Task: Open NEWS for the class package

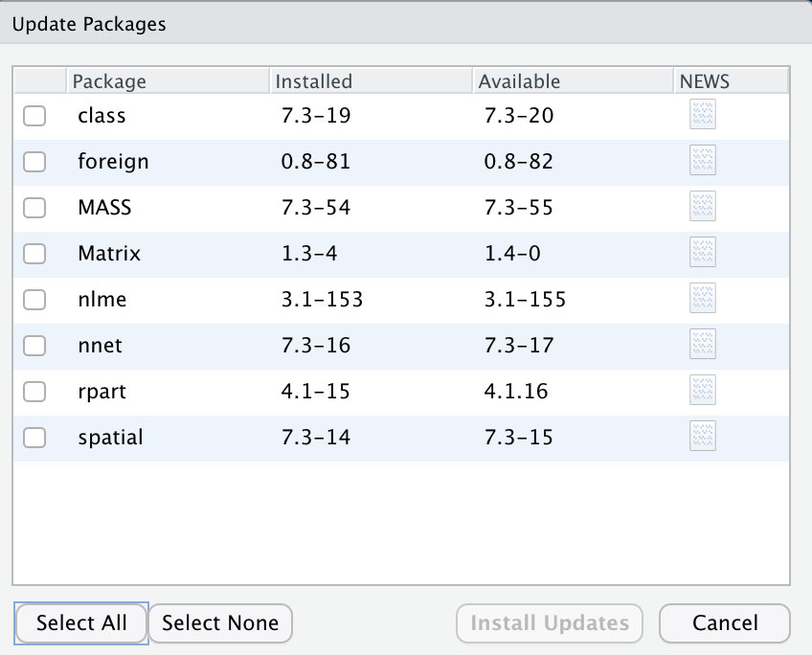Action: (702, 115)
